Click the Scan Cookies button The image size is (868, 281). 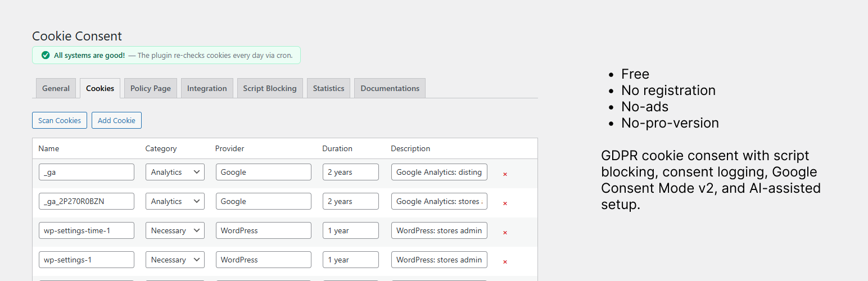pos(60,120)
